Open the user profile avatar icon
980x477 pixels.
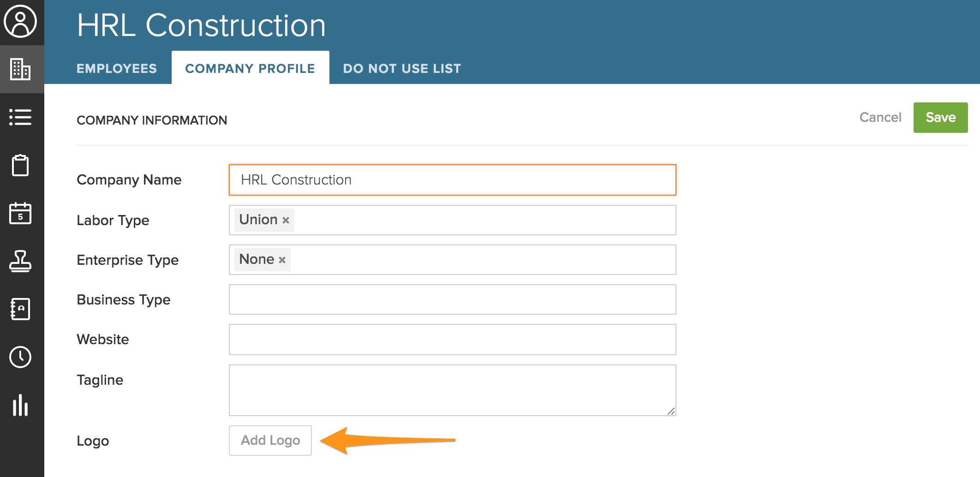pyautogui.click(x=20, y=21)
